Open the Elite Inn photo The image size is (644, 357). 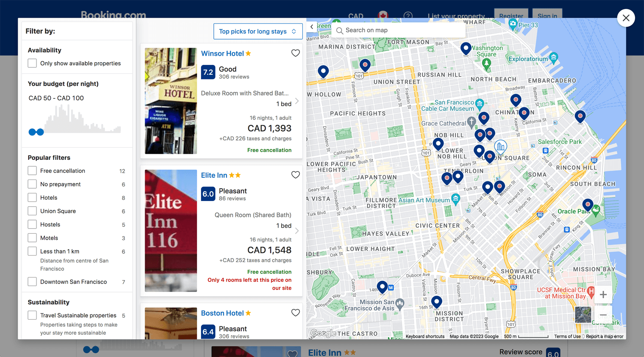[171, 231]
